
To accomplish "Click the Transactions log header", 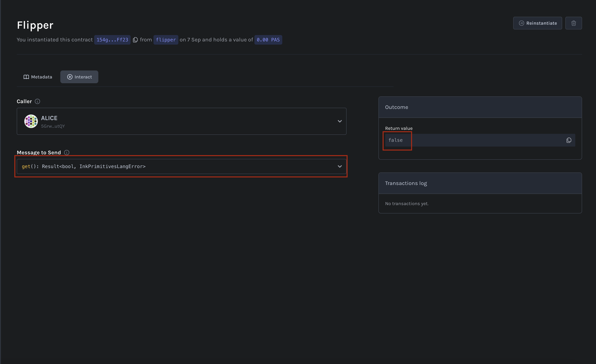I will point(480,183).
